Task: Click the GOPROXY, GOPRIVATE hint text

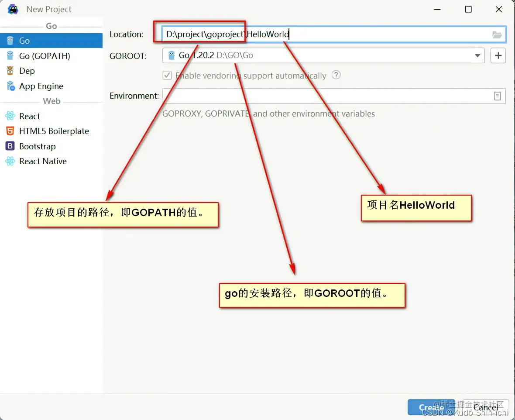Action: point(269,114)
